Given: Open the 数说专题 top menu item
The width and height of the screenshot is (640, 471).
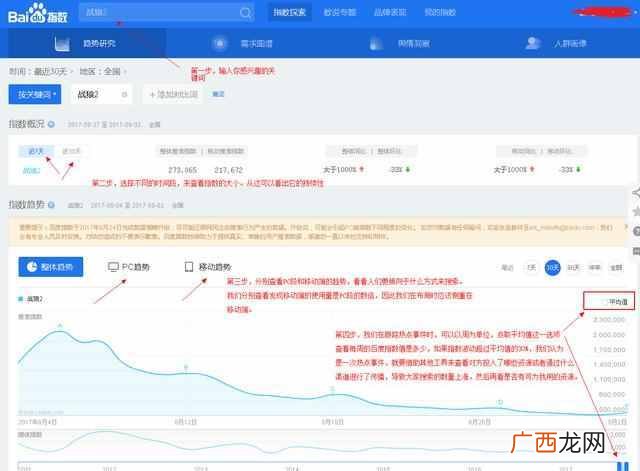Looking at the screenshot, I should (x=340, y=13).
